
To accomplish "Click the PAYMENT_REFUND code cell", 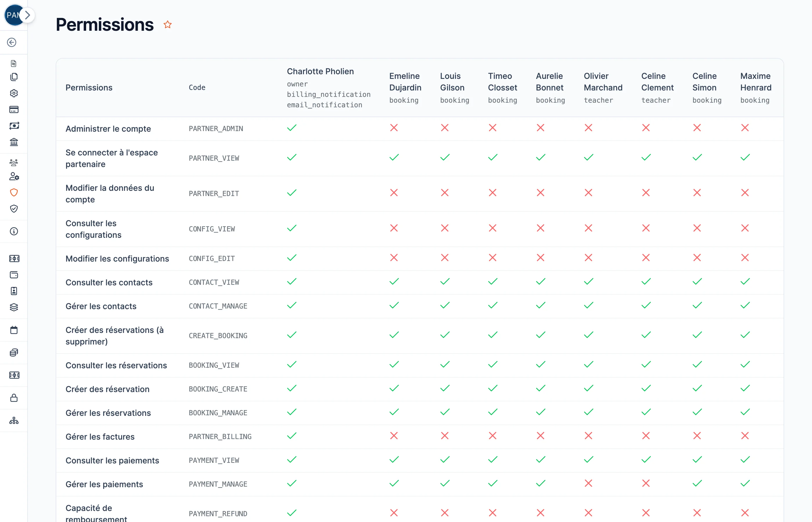I will (218, 514).
